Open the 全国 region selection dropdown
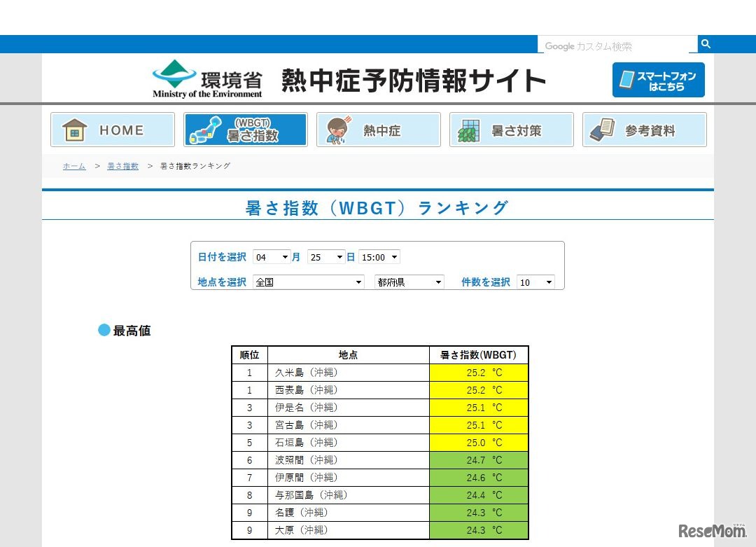This screenshot has width=756, height=547. pos(308,282)
